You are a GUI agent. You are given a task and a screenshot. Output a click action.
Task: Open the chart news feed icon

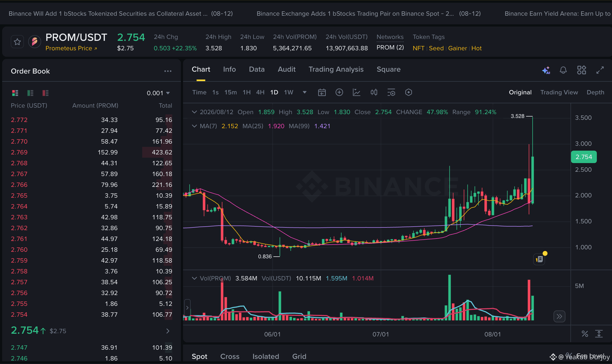pos(539,259)
